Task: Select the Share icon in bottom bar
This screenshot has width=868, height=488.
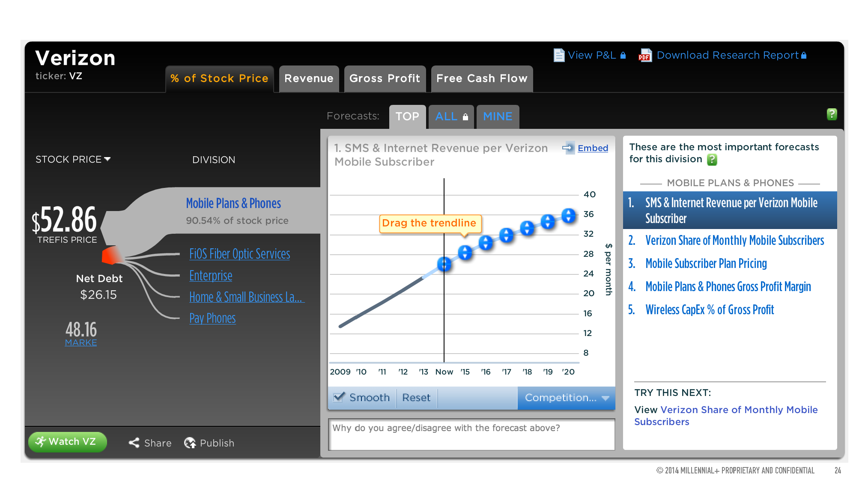Action: [134, 443]
